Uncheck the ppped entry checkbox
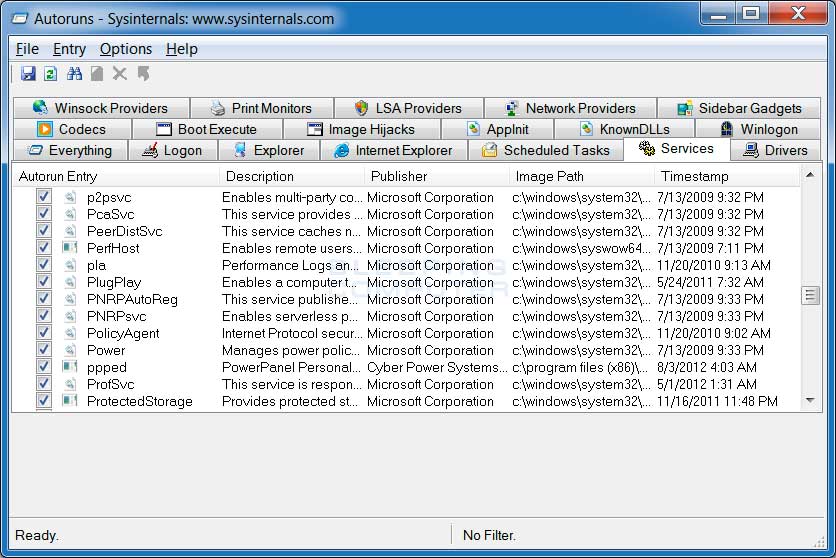This screenshot has width=836, height=558. click(44, 367)
